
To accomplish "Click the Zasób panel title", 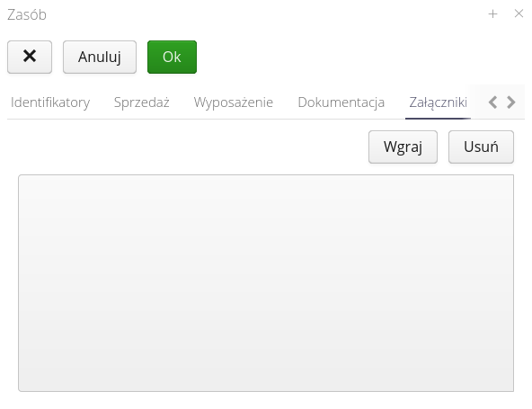I will click(x=27, y=14).
